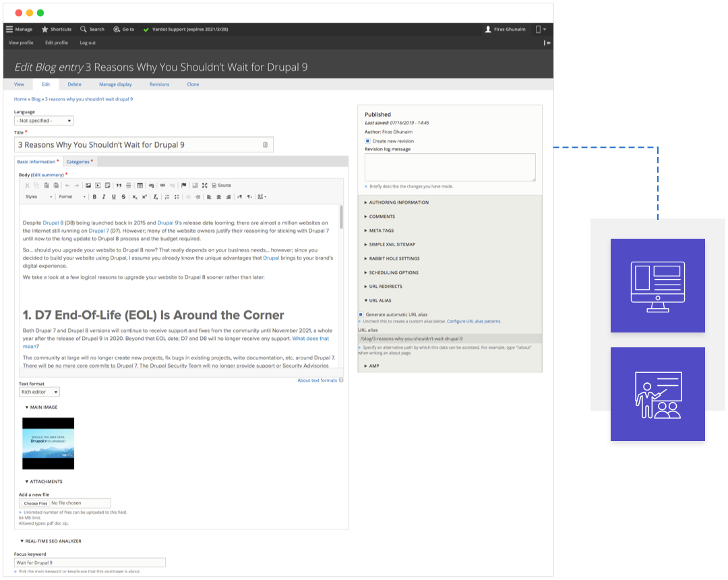Toggle Create new revision checkbox

368,141
